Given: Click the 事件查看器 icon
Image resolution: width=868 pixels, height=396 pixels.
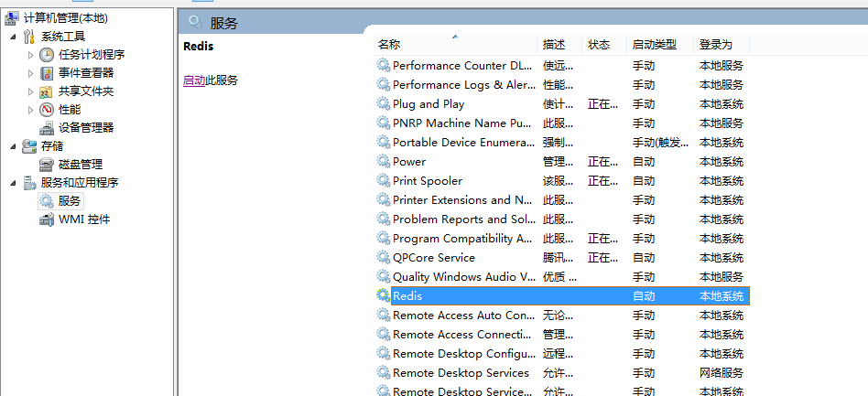Looking at the screenshot, I should (x=47, y=73).
